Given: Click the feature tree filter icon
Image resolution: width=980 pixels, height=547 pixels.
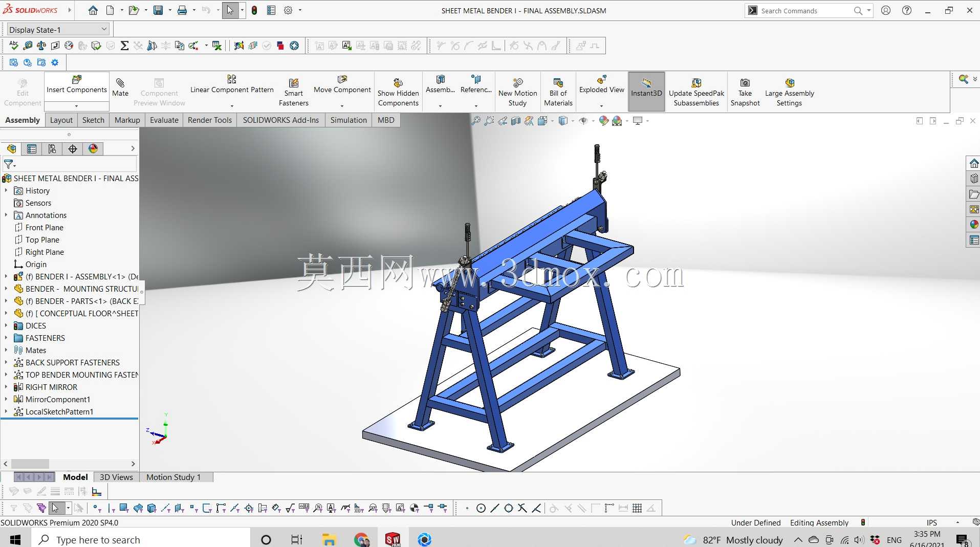Looking at the screenshot, I should click(9, 165).
